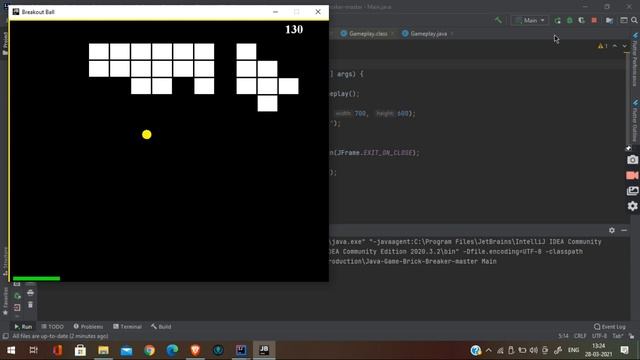Open the Project side tab
This screenshot has width=640, height=360.
(5, 43)
